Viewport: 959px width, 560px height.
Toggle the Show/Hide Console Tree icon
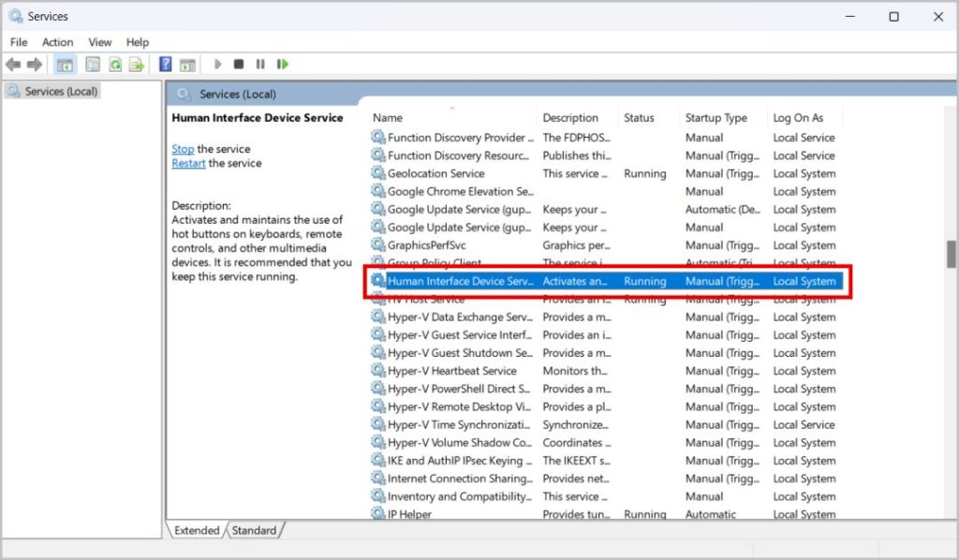(65, 65)
